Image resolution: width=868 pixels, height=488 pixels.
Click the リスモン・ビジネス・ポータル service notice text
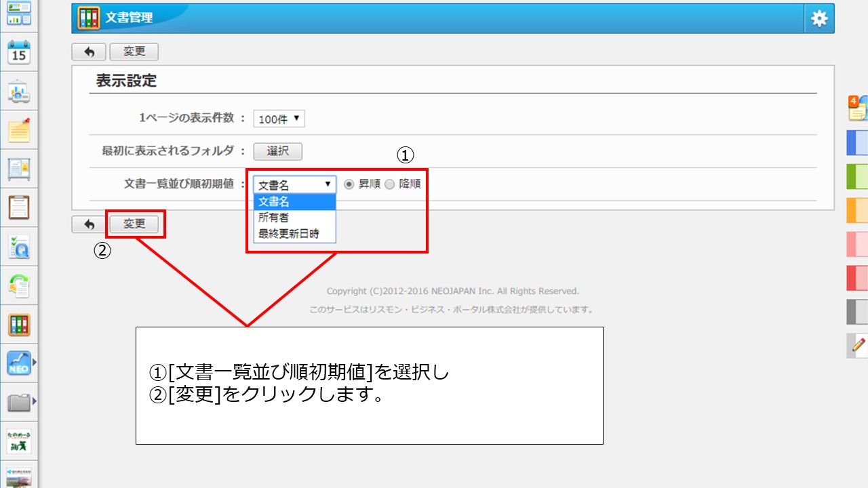click(x=452, y=310)
